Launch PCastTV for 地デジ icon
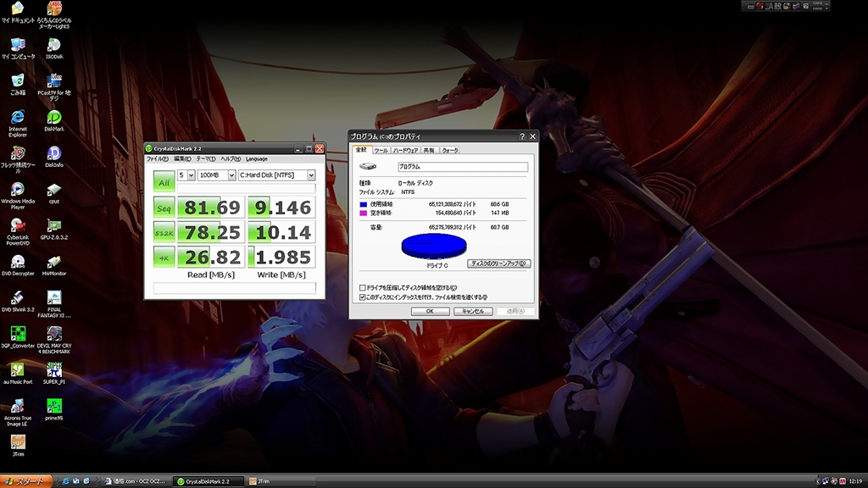This screenshot has height=488, width=868. [54, 87]
